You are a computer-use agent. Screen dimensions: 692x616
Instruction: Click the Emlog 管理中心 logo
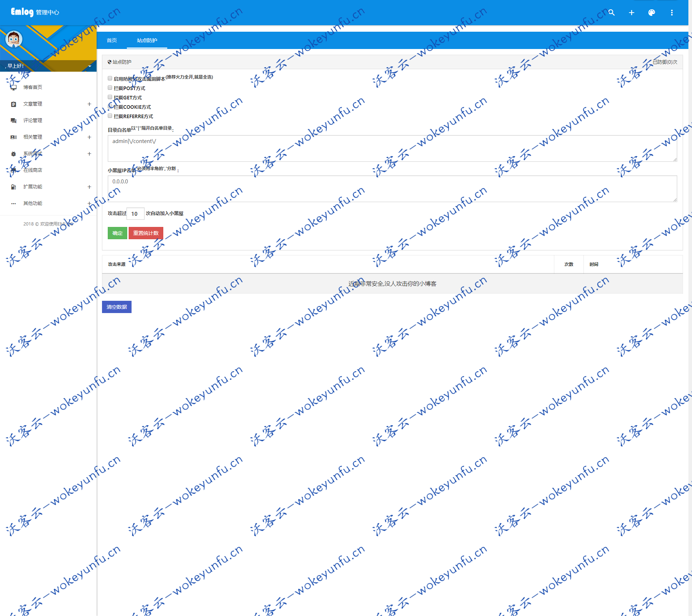coord(35,12)
